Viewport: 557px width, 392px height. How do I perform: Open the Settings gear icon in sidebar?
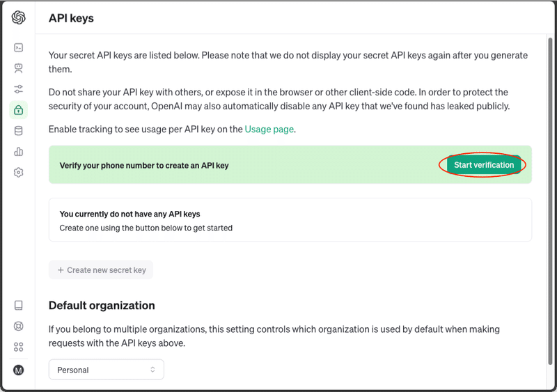(x=19, y=173)
